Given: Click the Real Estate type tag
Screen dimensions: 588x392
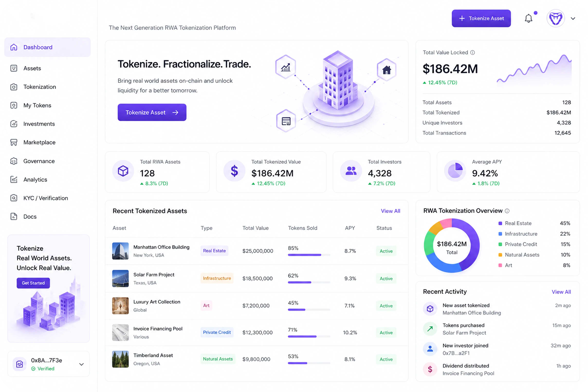Looking at the screenshot, I should click(214, 250).
